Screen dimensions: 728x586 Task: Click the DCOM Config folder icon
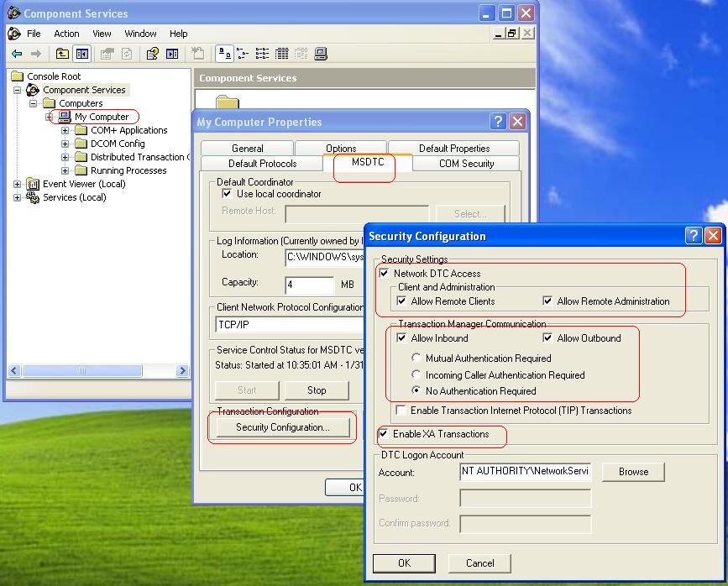tap(81, 143)
